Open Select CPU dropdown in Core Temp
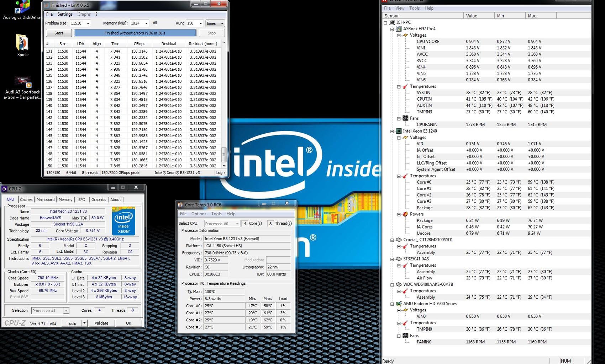This screenshot has width=605, height=364. (x=222, y=224)
